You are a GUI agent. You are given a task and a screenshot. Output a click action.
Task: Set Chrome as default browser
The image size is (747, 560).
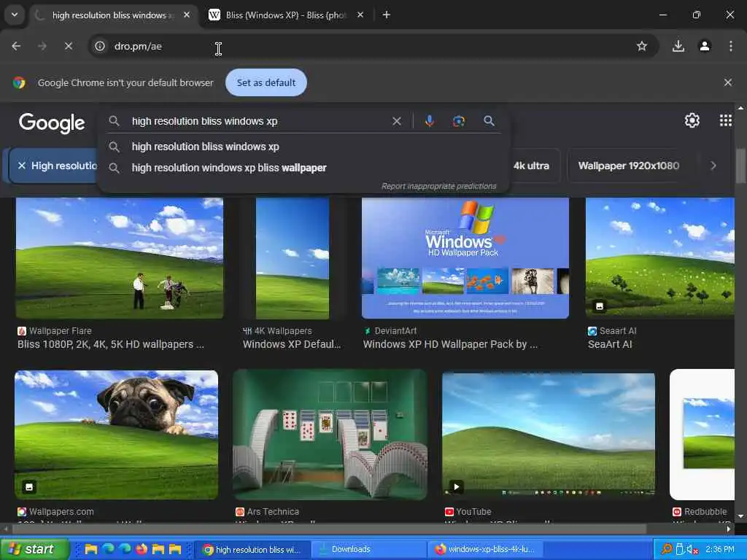pos(266,82)
